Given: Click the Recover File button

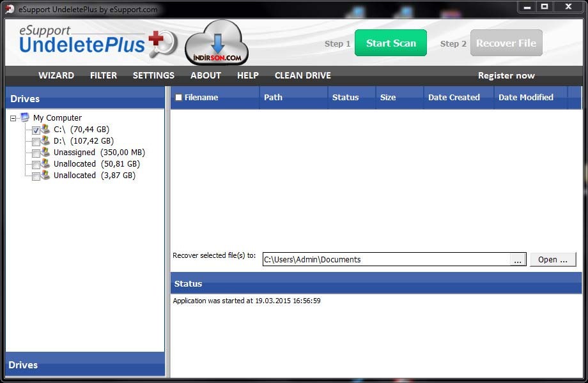Looking at the screenshot, I should tap(506, 43).
